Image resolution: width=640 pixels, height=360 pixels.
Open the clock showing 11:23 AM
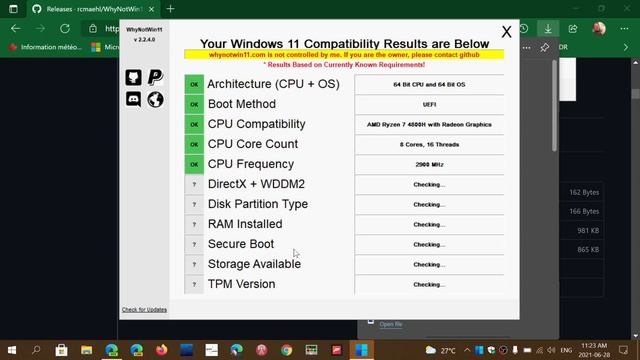[x=594, y=350]
